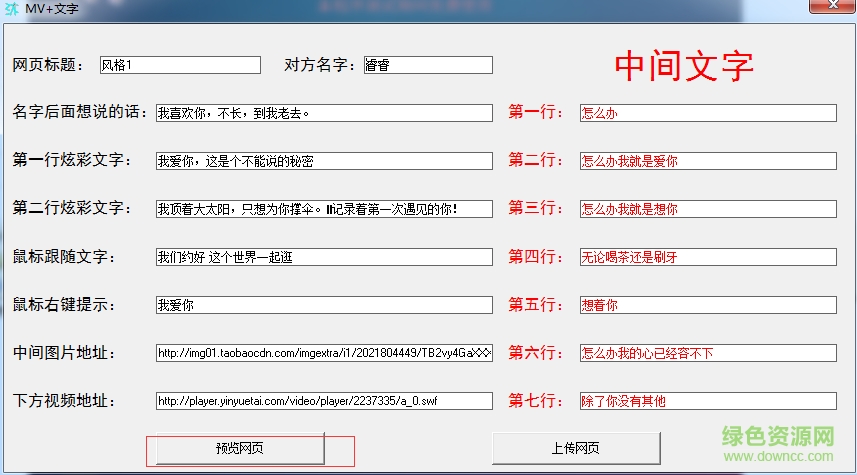
Task: Click the 预览网页 button
Action: click(240, 448)
